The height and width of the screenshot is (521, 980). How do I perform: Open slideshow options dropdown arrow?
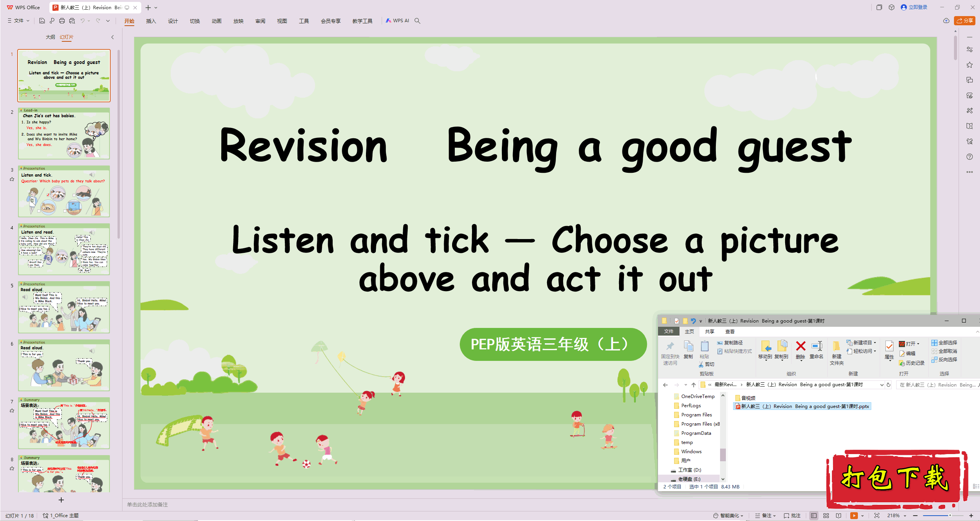pos(862,516)
